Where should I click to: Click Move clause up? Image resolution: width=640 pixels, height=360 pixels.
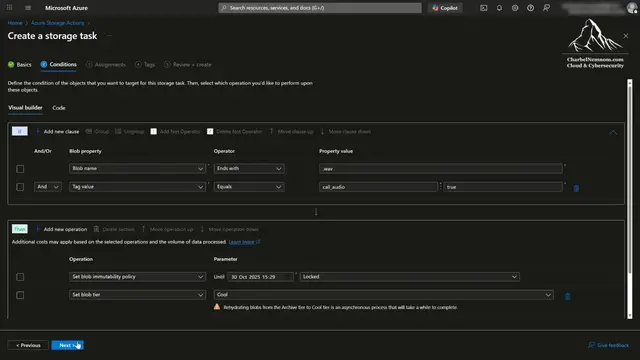pyautogui.click(x=291, y=131)
